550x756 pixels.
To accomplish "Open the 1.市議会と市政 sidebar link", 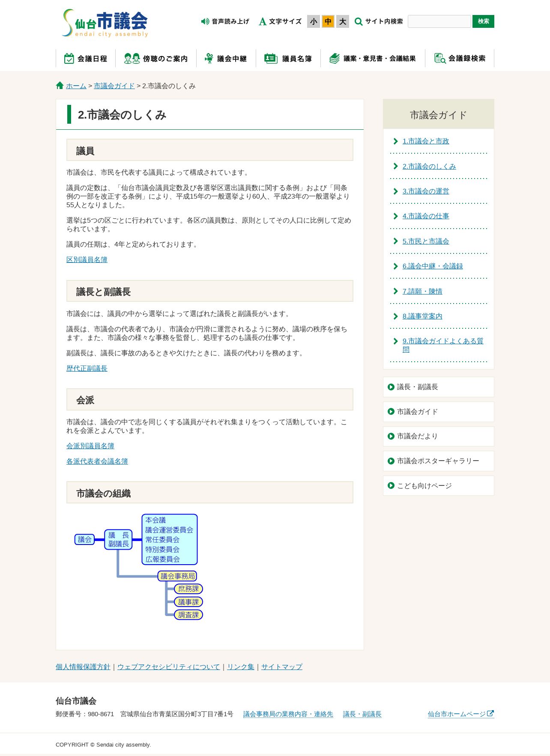I will pos(426,141).
